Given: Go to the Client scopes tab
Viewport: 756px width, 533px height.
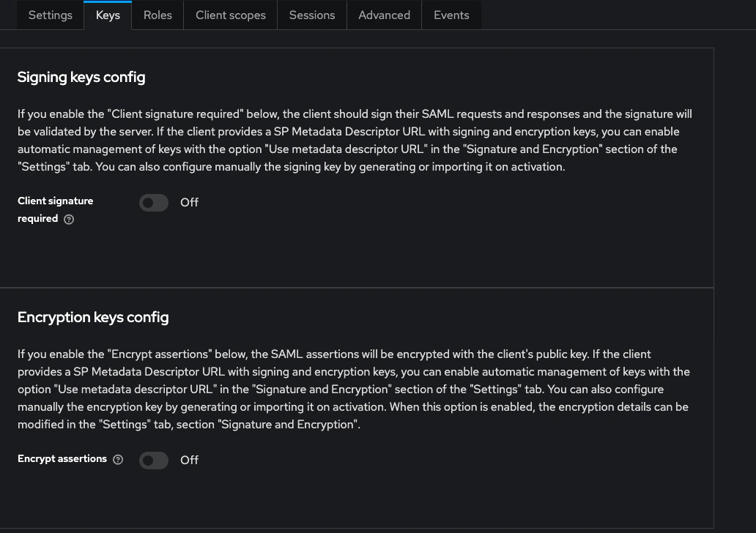Looking at the screenshot, I should (231, 15).
